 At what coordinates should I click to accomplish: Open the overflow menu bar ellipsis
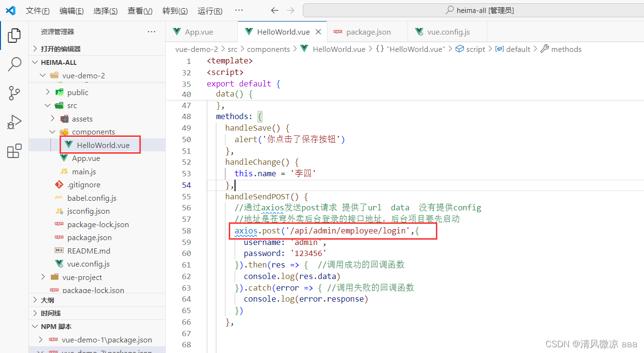(239, 10)
